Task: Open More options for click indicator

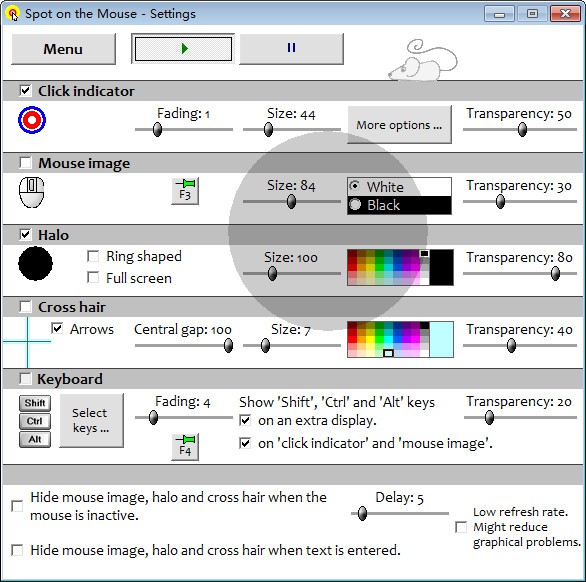Action: pyautogui.click(x=399, y=125)
